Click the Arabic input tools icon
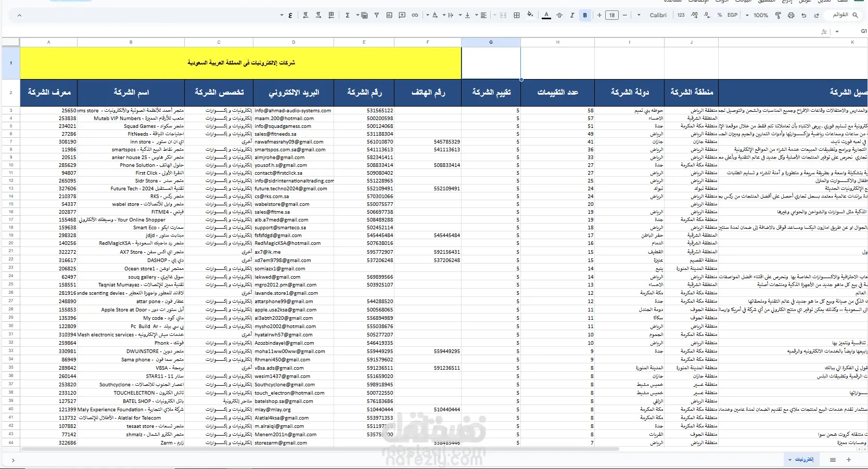This screenshot has width=868, height=469. pos(290,15)
